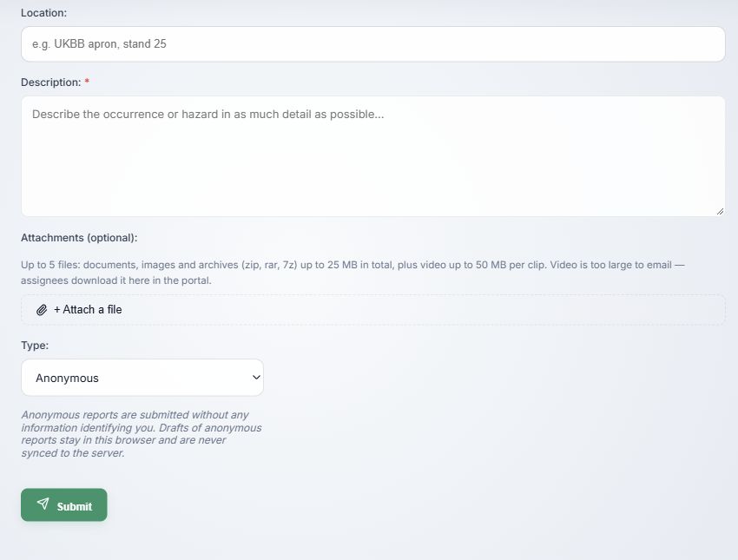Click the red required asterisk by Description
The image size is (738, 560).
coord(87,82)
